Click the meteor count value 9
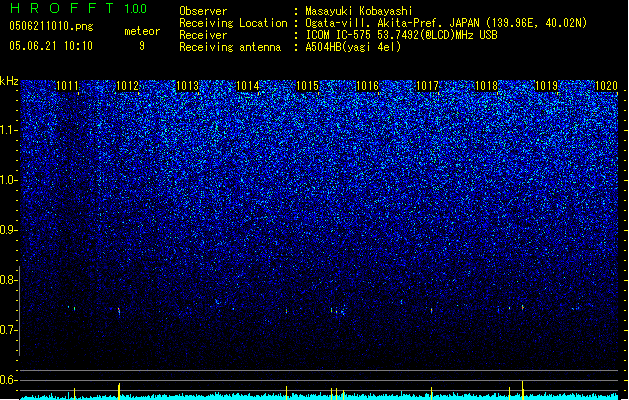Image resolution: width=629 pixels, height=400 pixels. coord(142,46)
